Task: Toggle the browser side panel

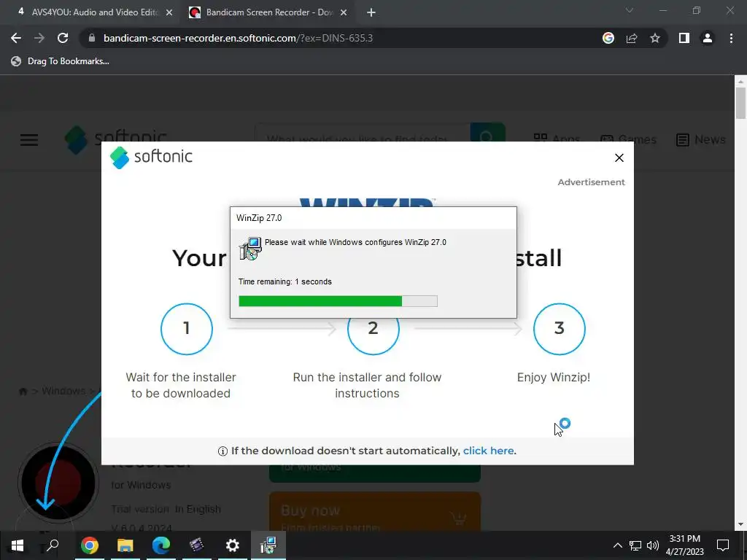Action: pyautogui.click(x=684, y=38)
